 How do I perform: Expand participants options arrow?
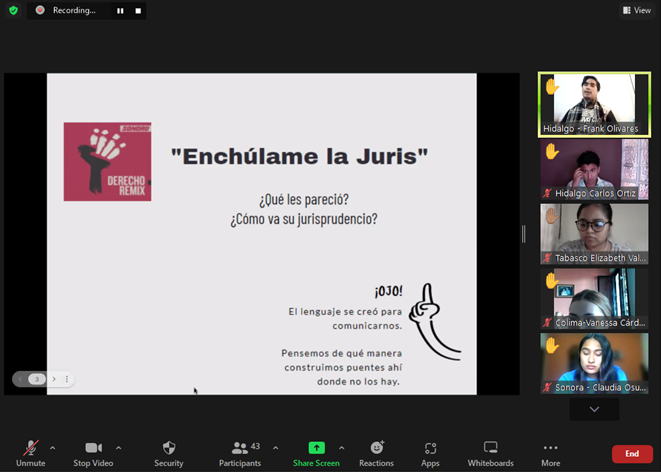pyautogui.click(x=276, y=448)
